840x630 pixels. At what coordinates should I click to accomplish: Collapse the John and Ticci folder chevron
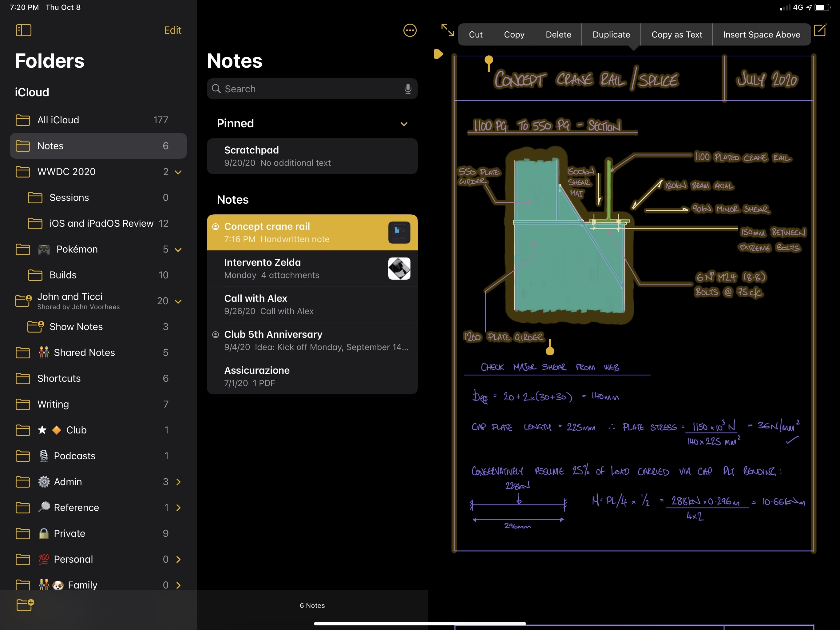(178, 301)
